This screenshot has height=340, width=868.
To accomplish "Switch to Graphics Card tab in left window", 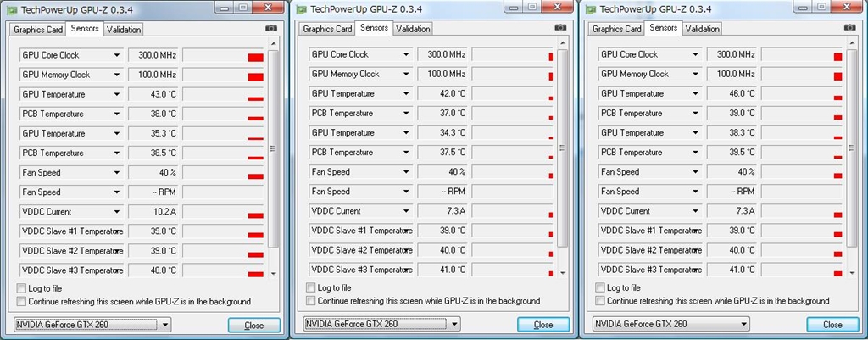I will click(38, 30).
